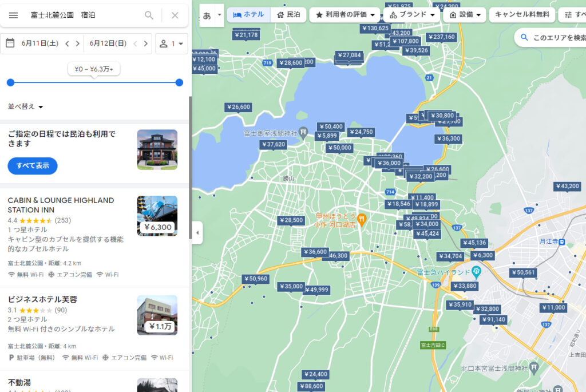Click the search box with 富士北麓公園 宿泊
The height and width of the screenshot is (392, 586).
pyautogui.click(x=84, y=15)
